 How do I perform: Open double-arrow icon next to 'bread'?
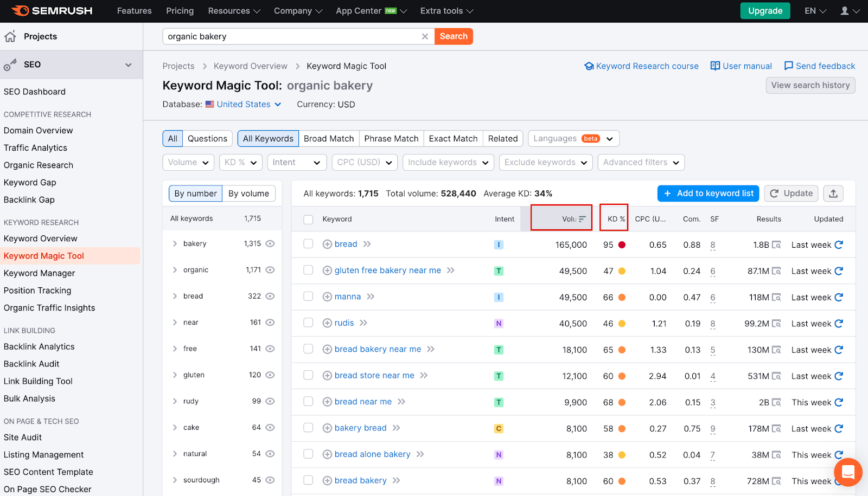[x=367, y=244]
